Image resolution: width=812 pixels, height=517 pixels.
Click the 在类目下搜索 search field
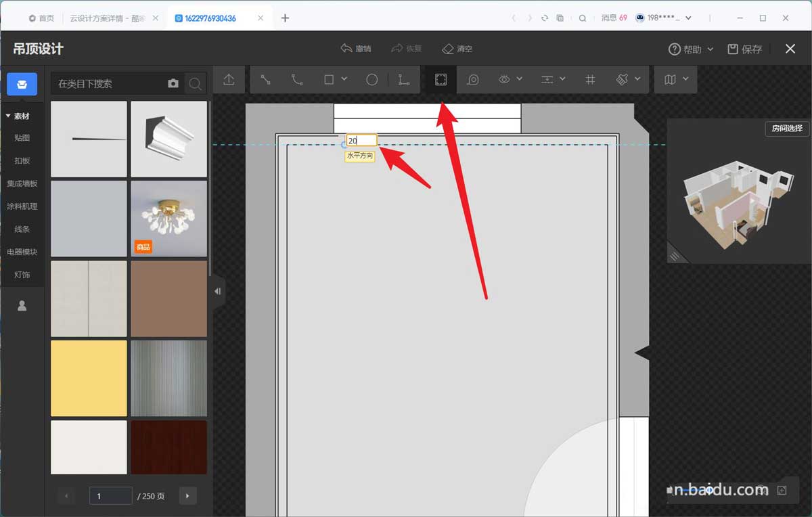108,84
